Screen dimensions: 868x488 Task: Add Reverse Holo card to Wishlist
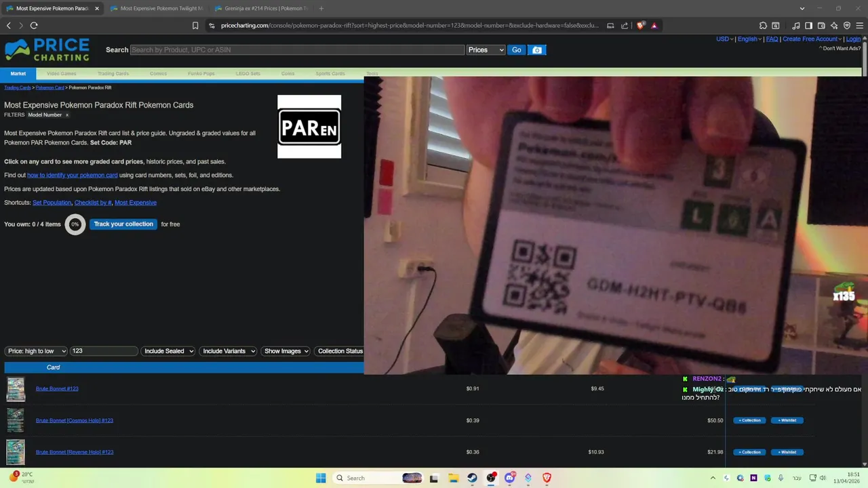(x=787, y=452)
